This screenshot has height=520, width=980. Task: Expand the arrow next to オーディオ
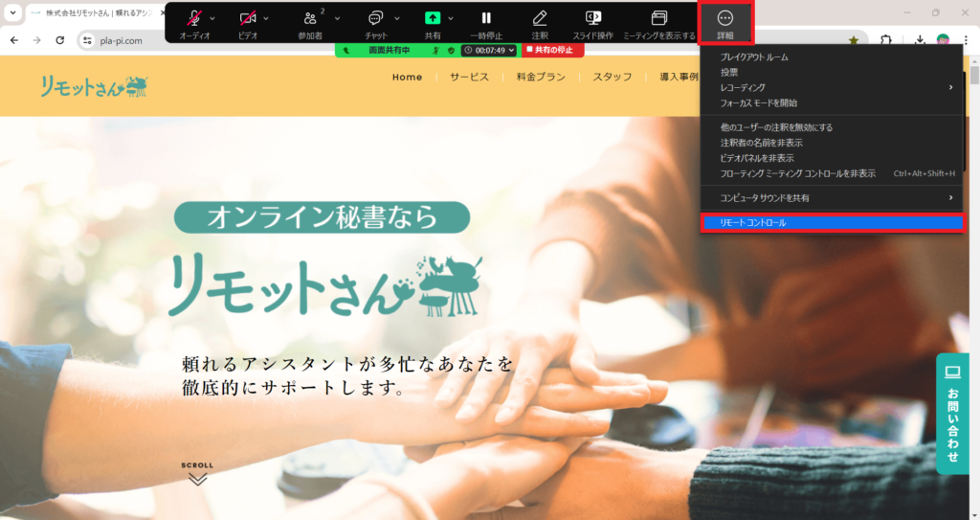click(212, 18)
